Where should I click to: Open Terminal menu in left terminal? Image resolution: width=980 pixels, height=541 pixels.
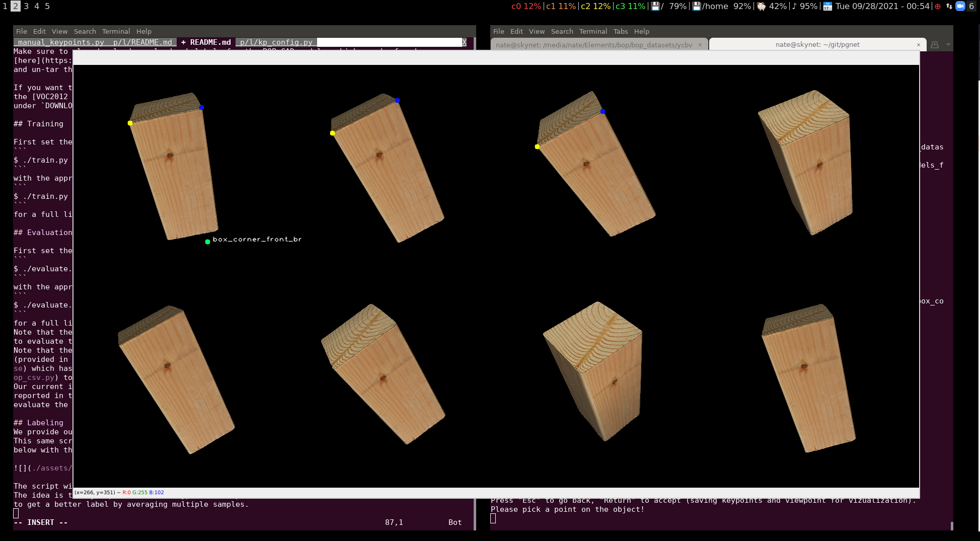(x=116, y=31)
